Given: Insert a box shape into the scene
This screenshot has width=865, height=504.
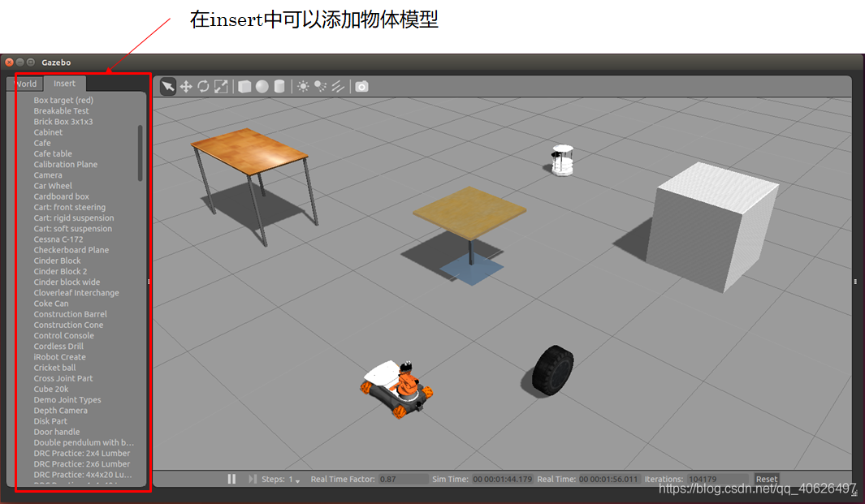Looking at the screenshot, I should coord(244,86).
